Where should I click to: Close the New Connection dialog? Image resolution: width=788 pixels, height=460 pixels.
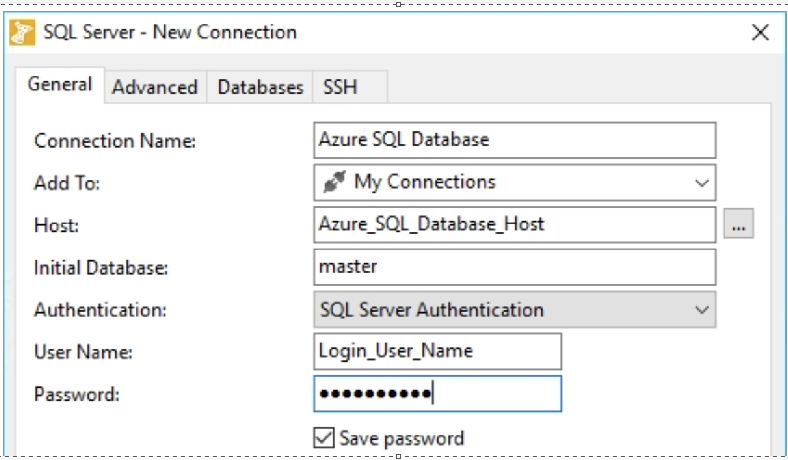coord(760,33)
